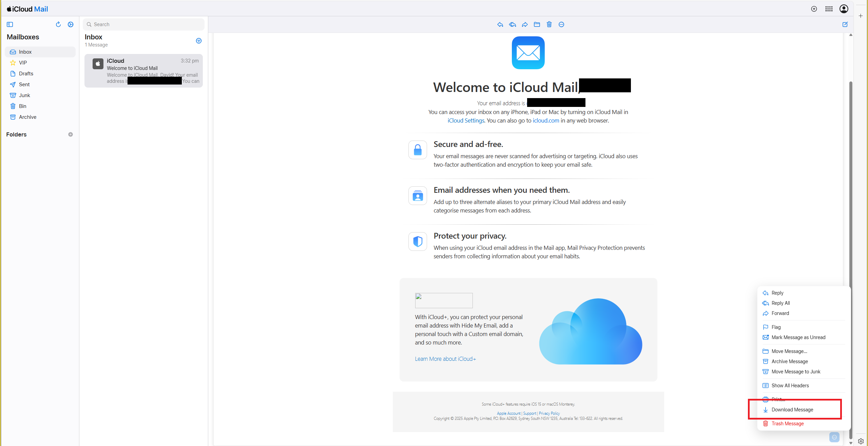The height and width of the screenshot is (446, 868).
Task: Add a new folder with plus icon
Action: 71,134
